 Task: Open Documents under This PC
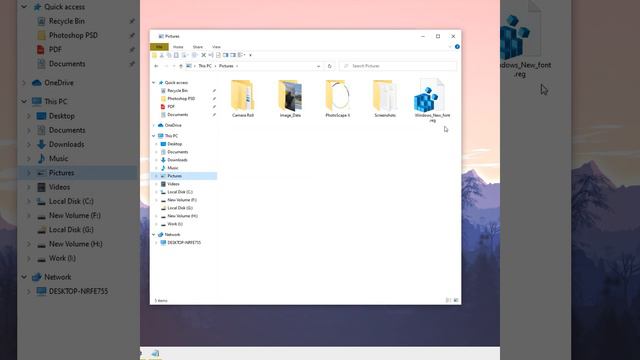(x=178, y=152)
